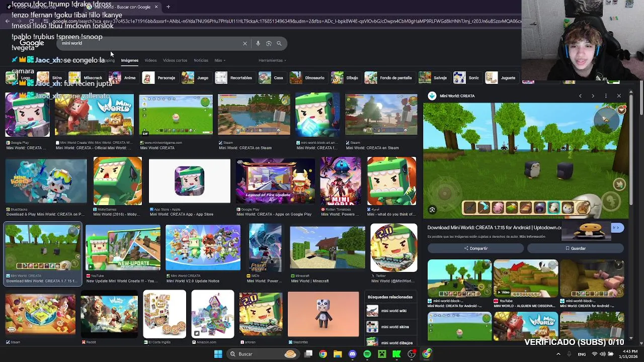Viewport: 644px width, 362px height.
Task: Open the large Mini World: CREATA preview image
Action: pyautogui.click(x=526, y=161)
